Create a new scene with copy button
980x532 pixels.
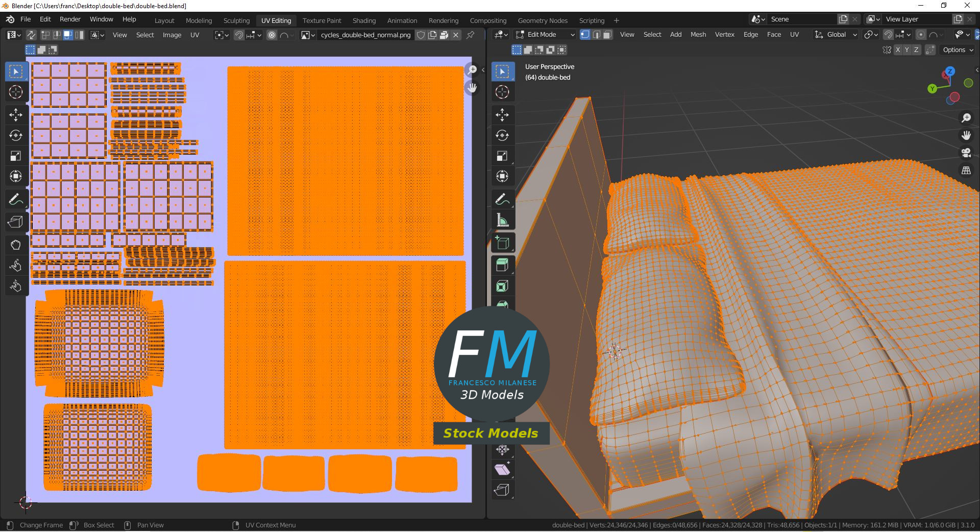pyautogui.click(x=843, y=19)
